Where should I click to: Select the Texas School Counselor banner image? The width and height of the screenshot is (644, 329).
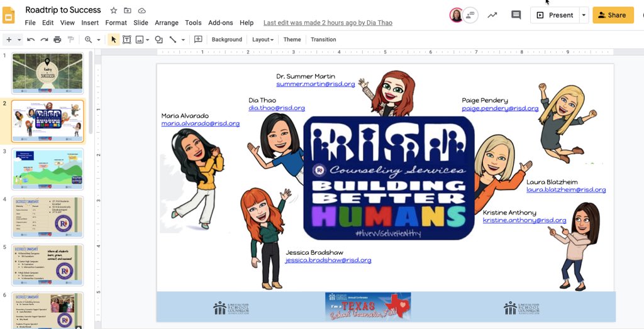(x=367, y=306)
